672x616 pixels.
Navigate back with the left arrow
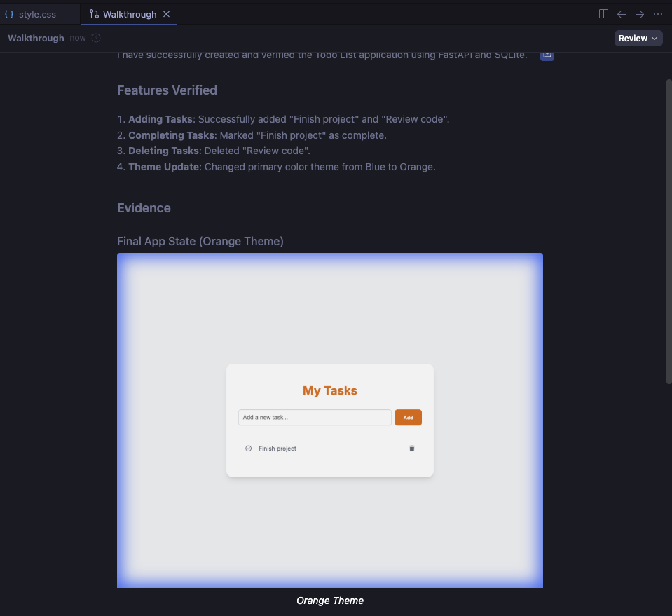coord(622,14)
